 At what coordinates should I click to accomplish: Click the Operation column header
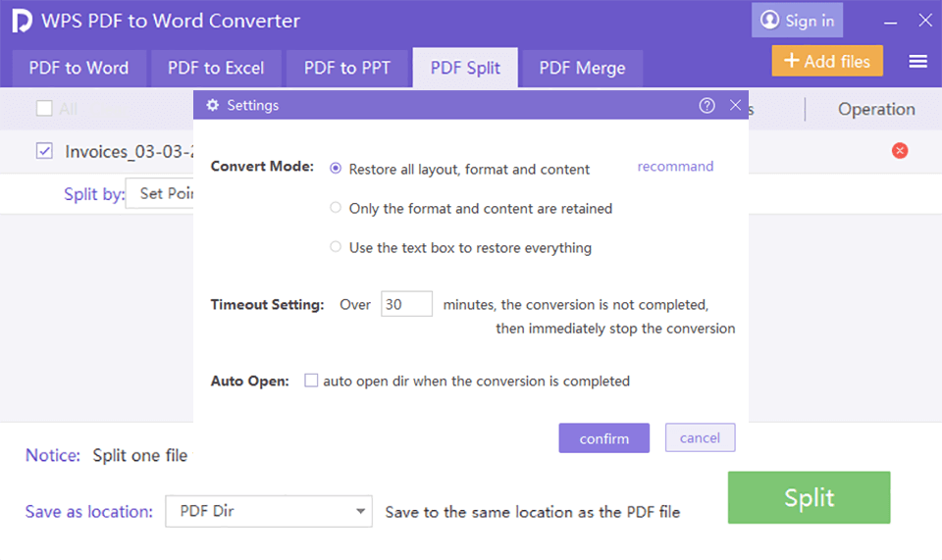pyautogui.click(x=876, y=109)
